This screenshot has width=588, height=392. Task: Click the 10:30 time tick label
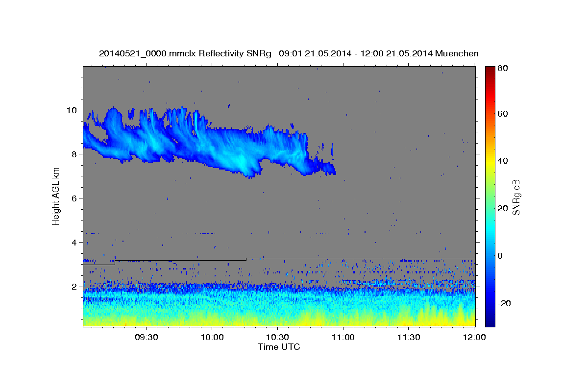click(x=277, y=337)
